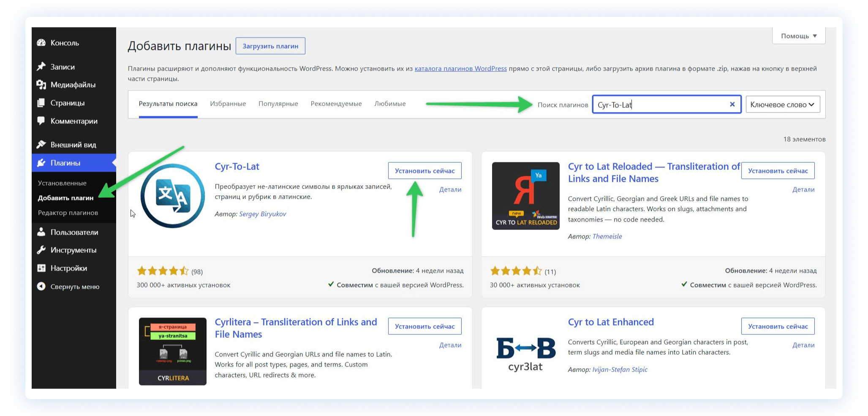Open the Добавить плагин submenu item
The image size is (868, 416).
(x=65, y=198)
